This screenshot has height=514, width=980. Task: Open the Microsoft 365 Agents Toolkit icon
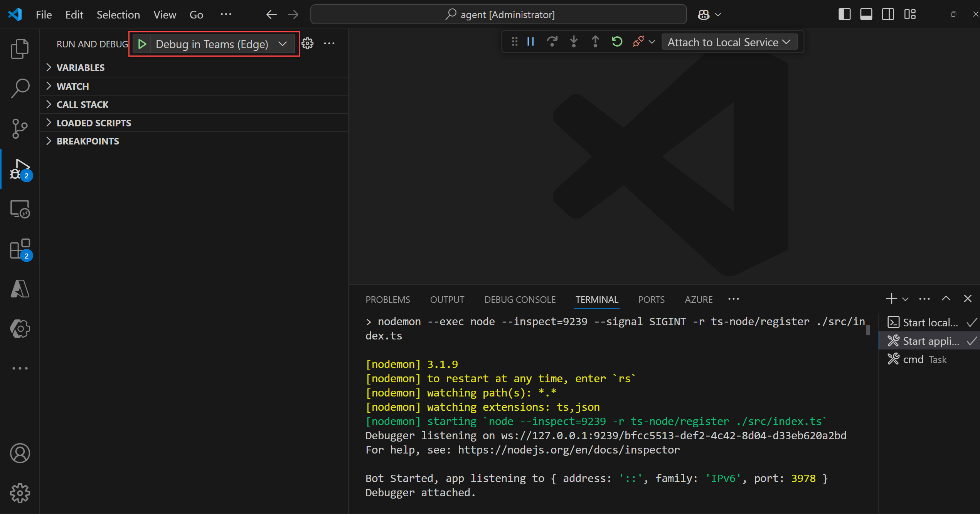pyautogui.click(x=20, y=329)
